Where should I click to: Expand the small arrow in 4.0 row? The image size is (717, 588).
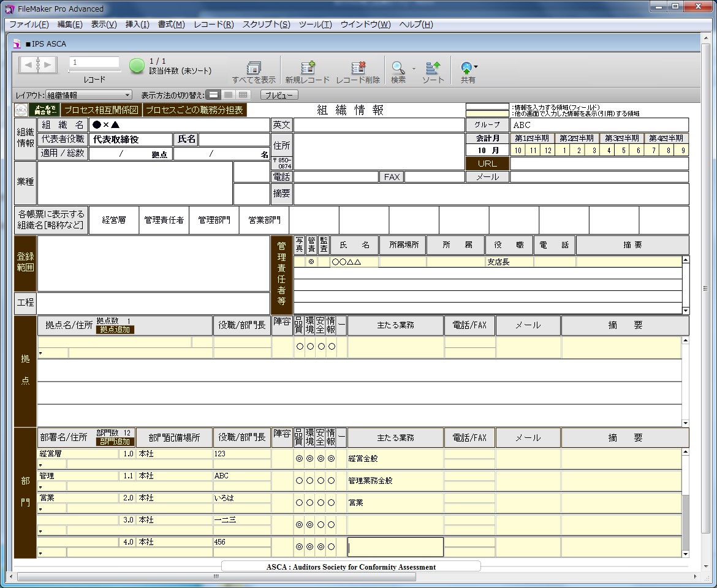pyautogui.click(x=40, y=553)
